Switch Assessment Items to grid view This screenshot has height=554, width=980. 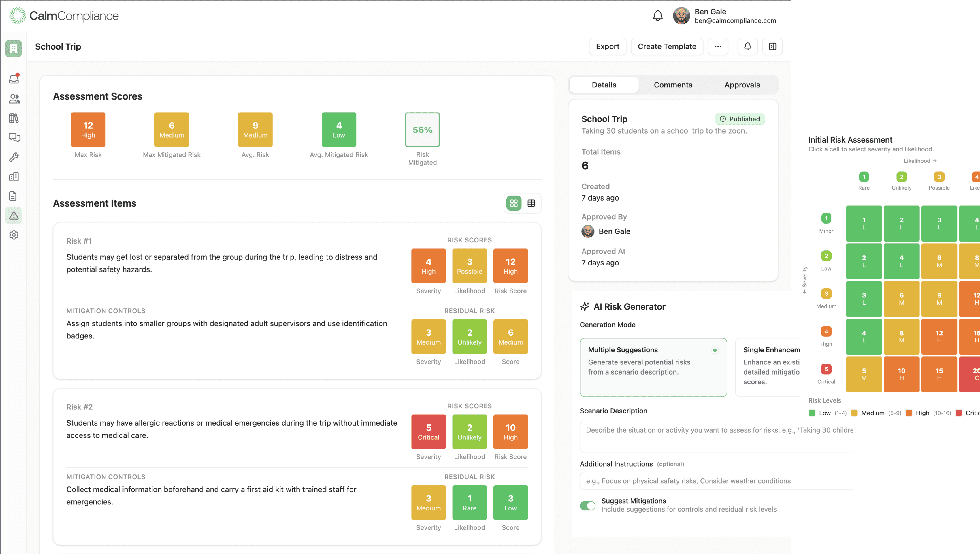click(514, 203)
